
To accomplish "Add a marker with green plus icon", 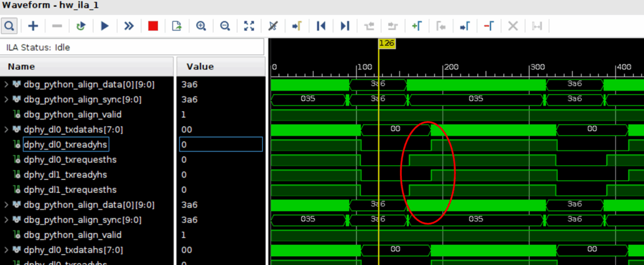I will (416, 26).
